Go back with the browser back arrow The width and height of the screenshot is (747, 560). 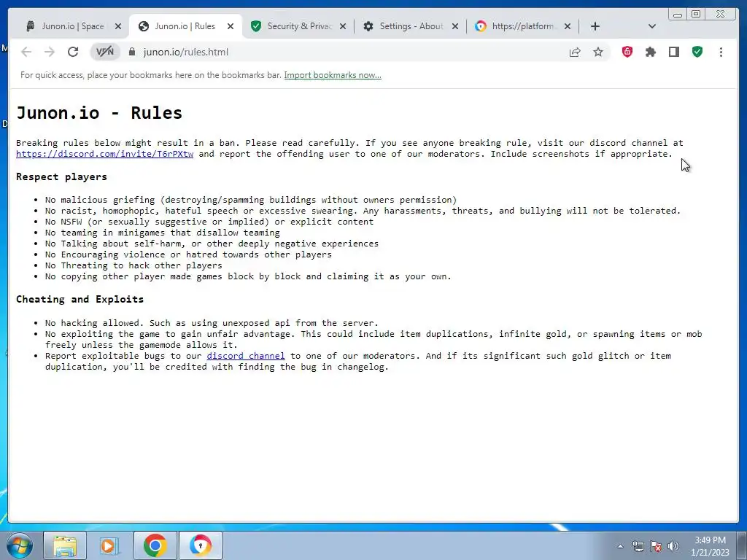coord(26,52)
